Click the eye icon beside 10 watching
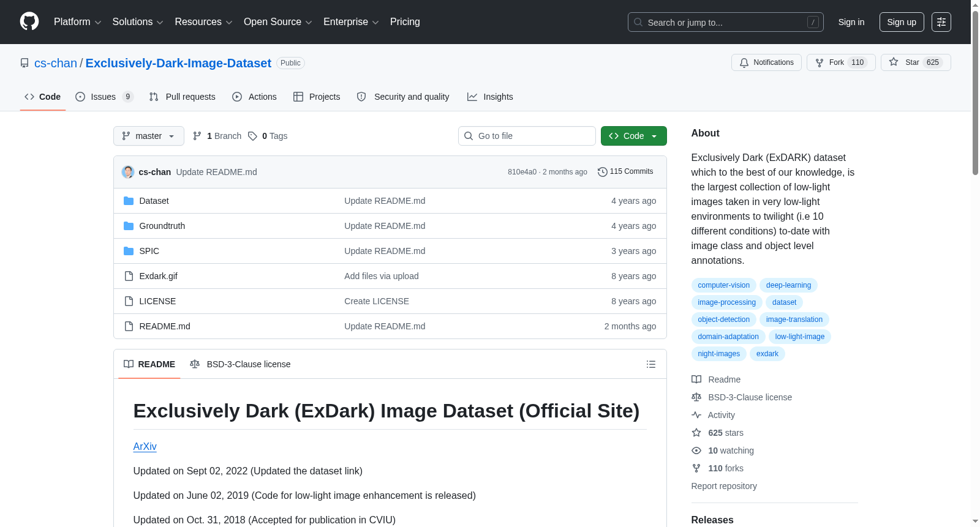 pos(696,450)
